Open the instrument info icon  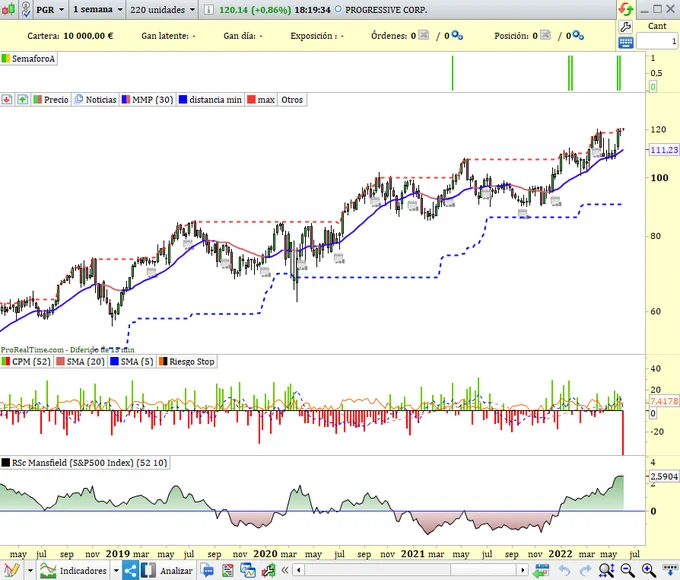tap(209, 9)
